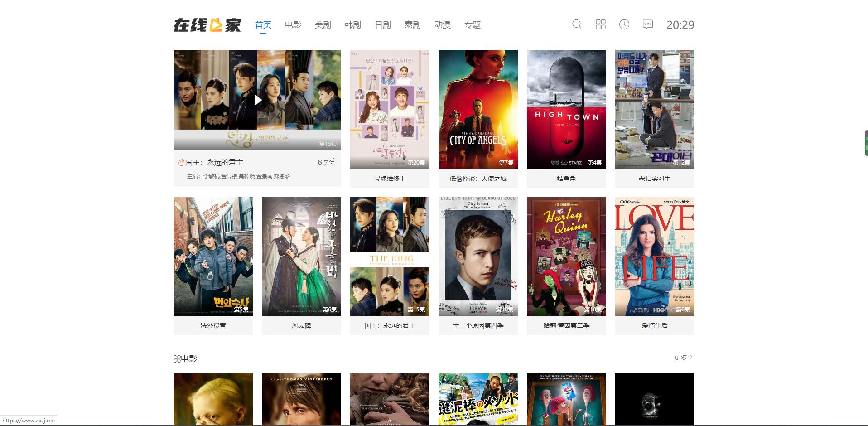Go to the 美剧 section

pyautogui.click(x=323, y=25)
